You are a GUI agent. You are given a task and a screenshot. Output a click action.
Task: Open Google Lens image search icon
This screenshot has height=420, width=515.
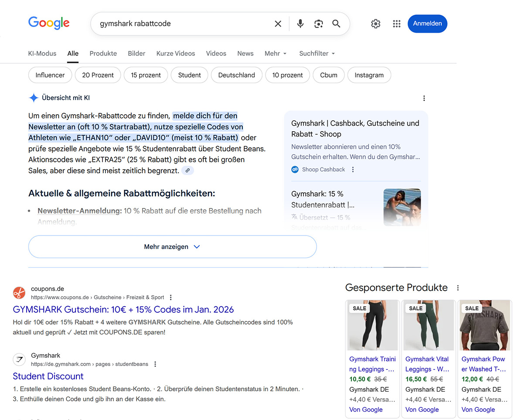pyautogui.click(x=318, y=24)
